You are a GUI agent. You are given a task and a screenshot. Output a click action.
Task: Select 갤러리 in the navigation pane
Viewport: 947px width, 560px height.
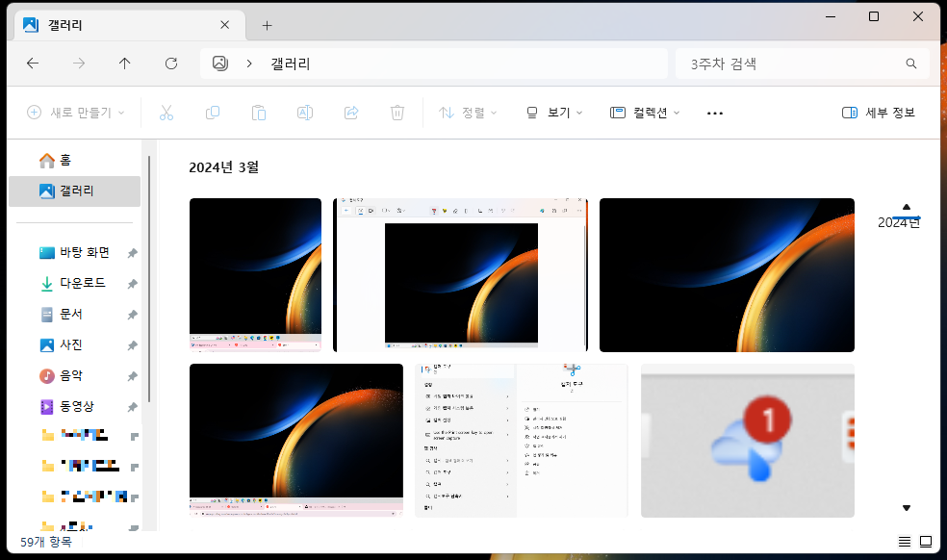point(75,191)
